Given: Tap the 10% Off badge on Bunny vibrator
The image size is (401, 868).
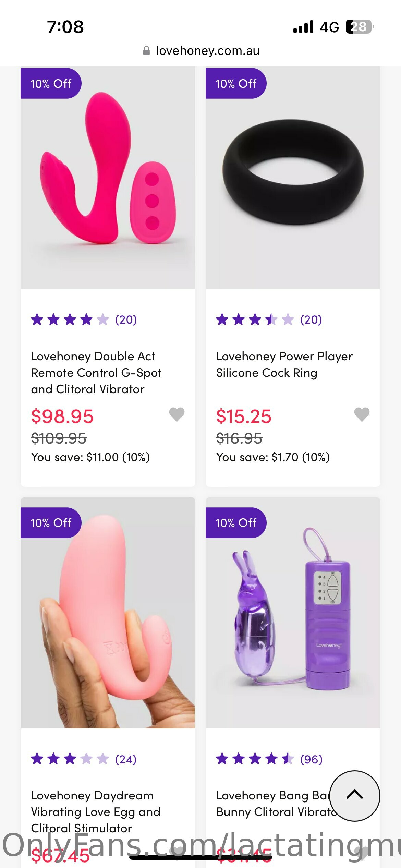Looking at the screenshot, I should [x=236, y=522].
